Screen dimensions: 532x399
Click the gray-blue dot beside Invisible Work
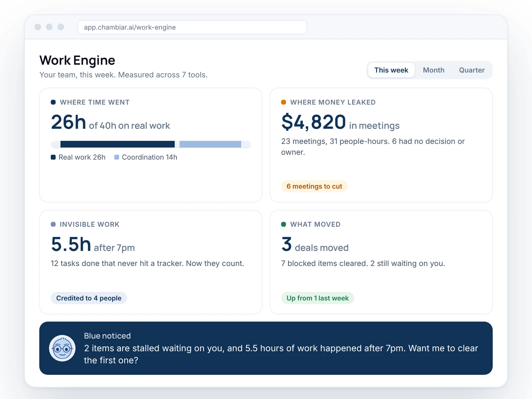pos(53,224)
